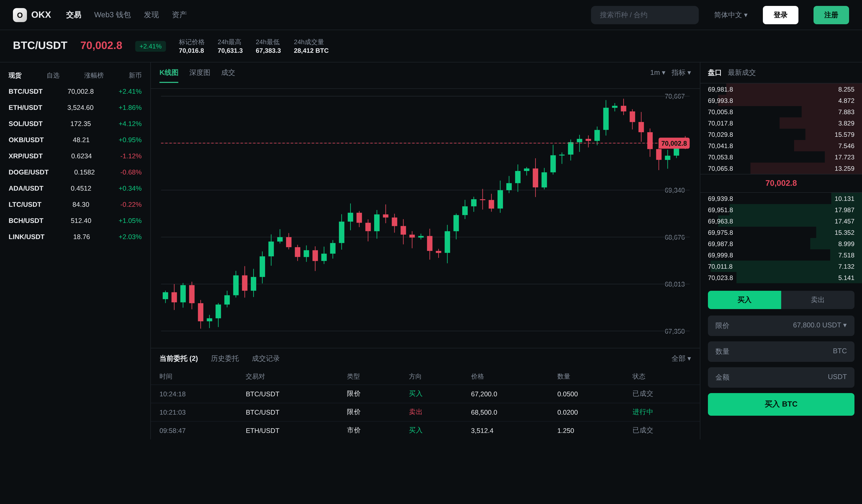Viewport: 862px width, 504px height.
Task: Expand the 简体中文 language dropdown
Action: pyautogui.click(x=731, y=15)
